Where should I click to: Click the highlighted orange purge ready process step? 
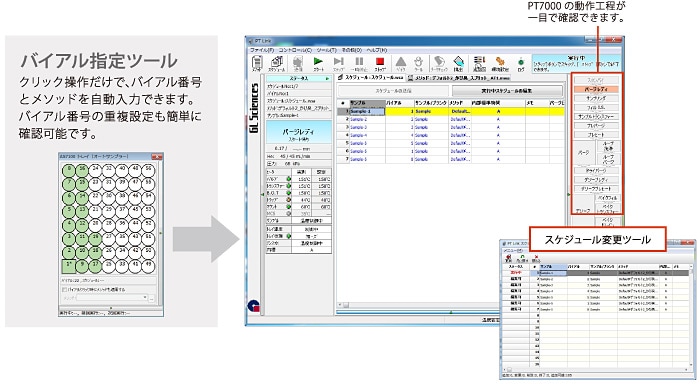pyautogui.click(x=596, y=89)
